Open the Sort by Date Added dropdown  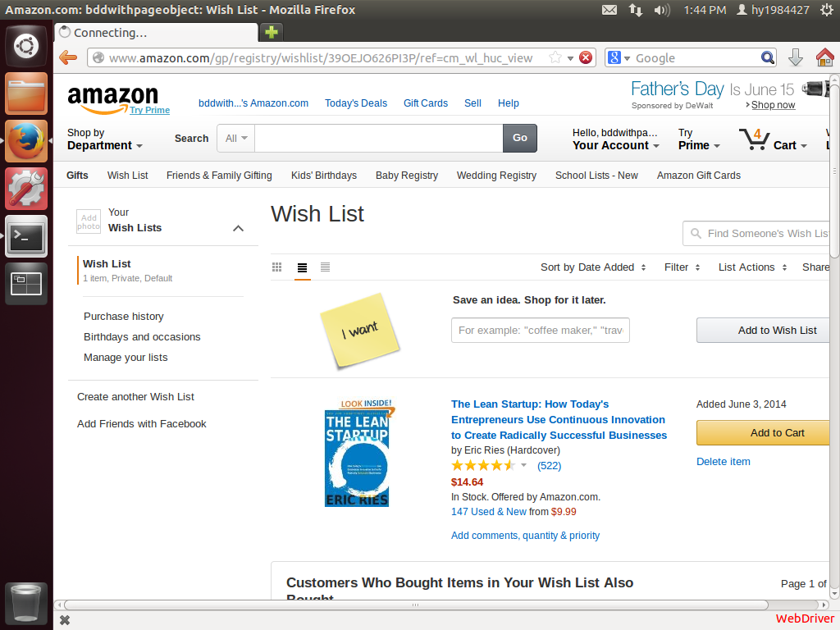pyautogui.click(x=593, y=267)
